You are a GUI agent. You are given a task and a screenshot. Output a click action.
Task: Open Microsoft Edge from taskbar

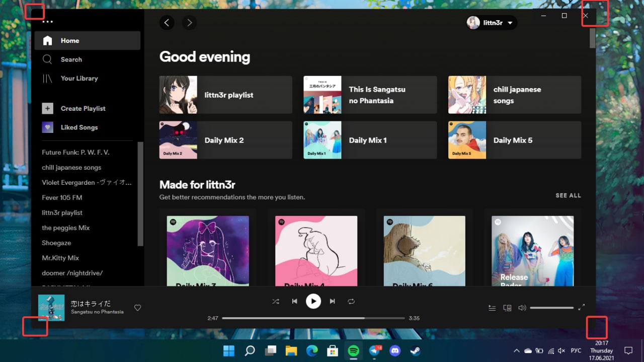[x=312, y=350]
